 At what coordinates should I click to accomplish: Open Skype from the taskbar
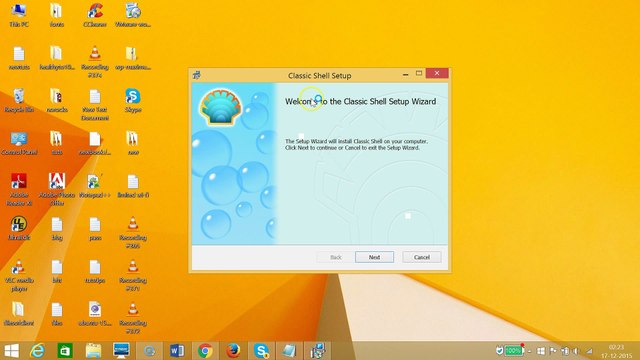point(261,351)
